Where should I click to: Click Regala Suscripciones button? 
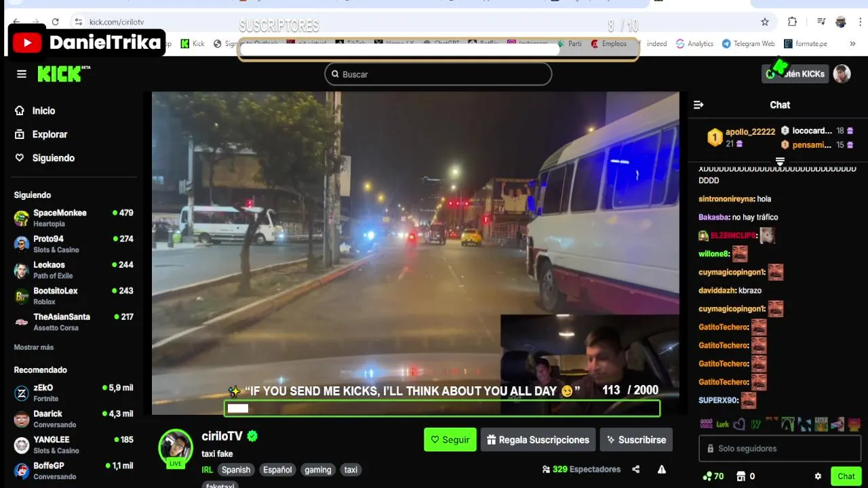pyautogui.click(x=538, y=440)
